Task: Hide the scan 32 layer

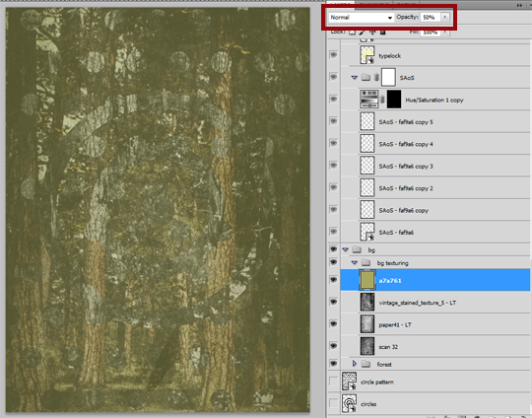Action: point(334,346)
